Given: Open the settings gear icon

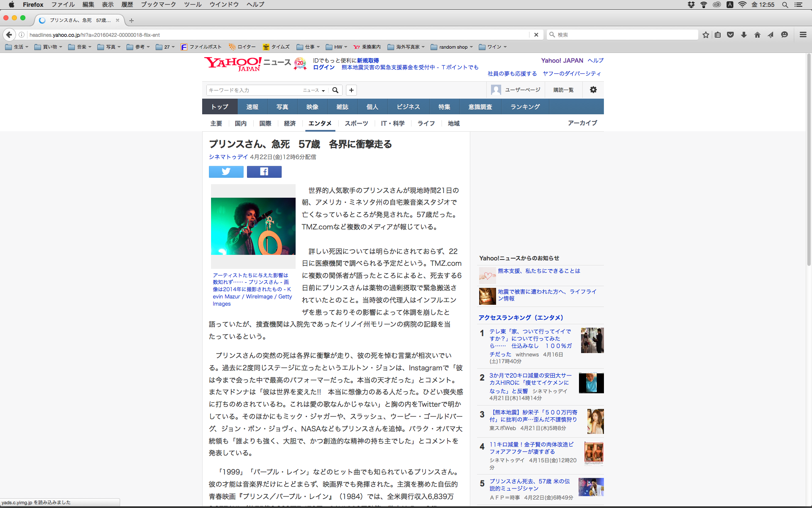Looking at the screenshot, I should coord(593,90).
